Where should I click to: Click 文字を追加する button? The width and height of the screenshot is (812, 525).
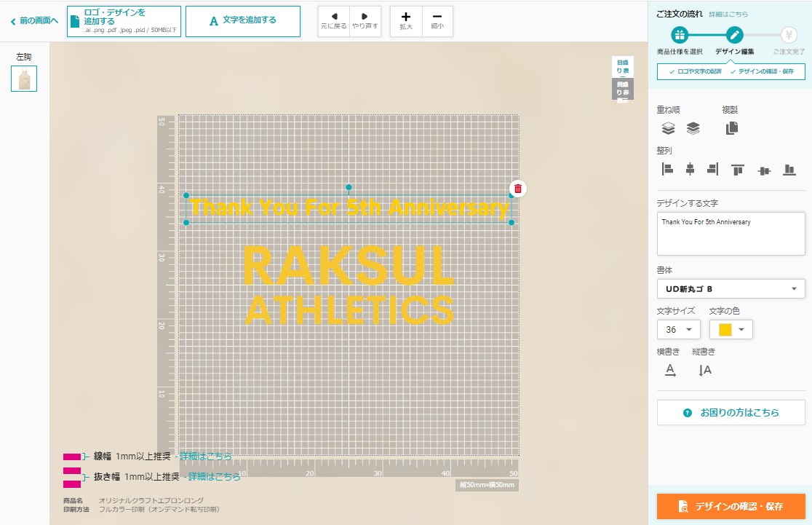(243, 21)
